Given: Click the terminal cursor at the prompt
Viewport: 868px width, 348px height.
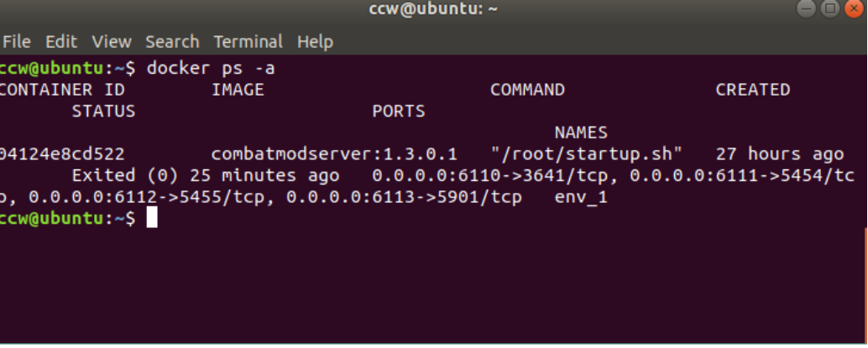Looking at the screenshot, I should pos(152,218).
